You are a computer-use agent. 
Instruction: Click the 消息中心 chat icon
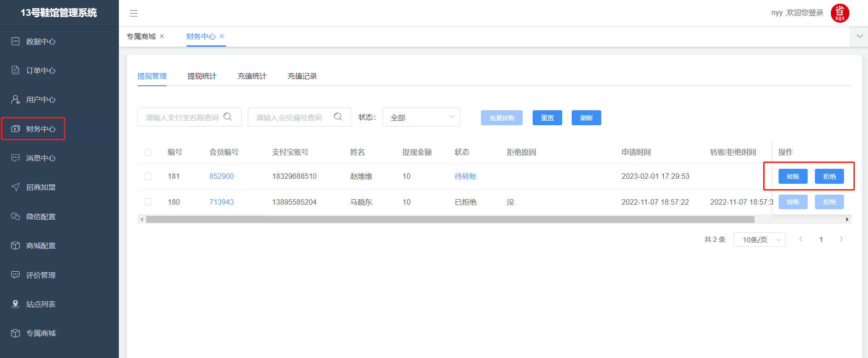click(x=15, y=158)
